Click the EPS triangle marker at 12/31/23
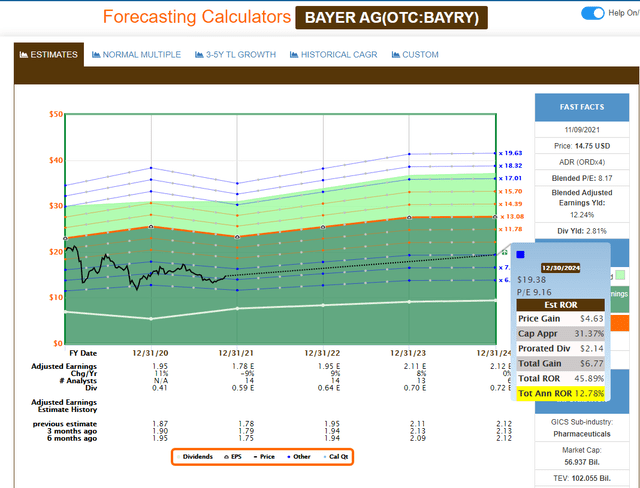640x488 pixels. (409, 217)
